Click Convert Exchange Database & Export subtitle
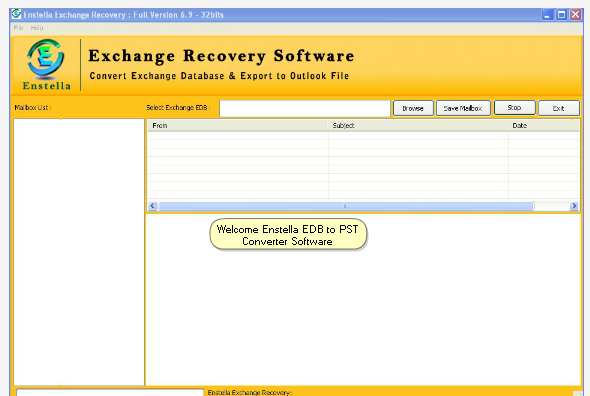Viewport: 590px width, 396px height. point(219,76)
